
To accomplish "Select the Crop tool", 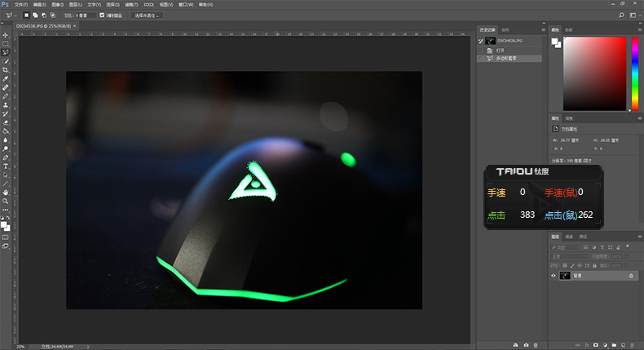I will coord(6,70).
